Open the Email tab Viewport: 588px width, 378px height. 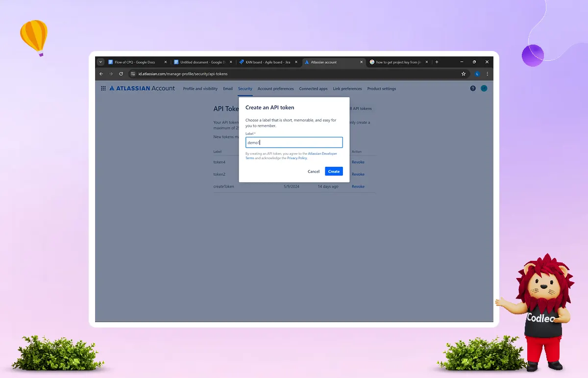pos(228,89)
